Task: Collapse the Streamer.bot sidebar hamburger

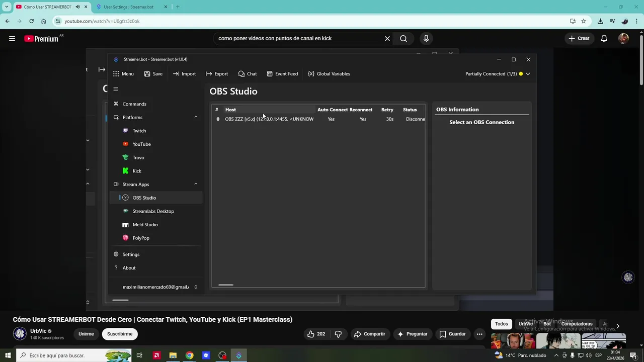Action: (116, 89)
